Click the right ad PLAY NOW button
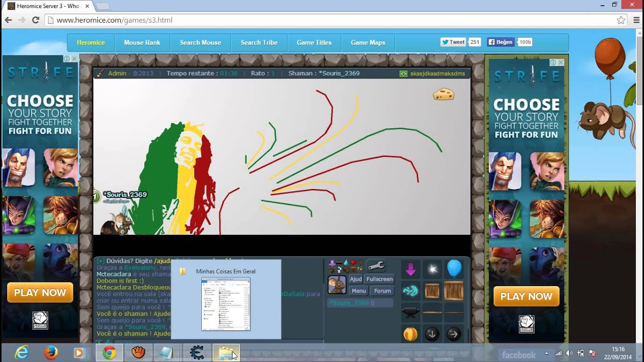This screenshot has width=644, height=362. click(x=526, y=296)
